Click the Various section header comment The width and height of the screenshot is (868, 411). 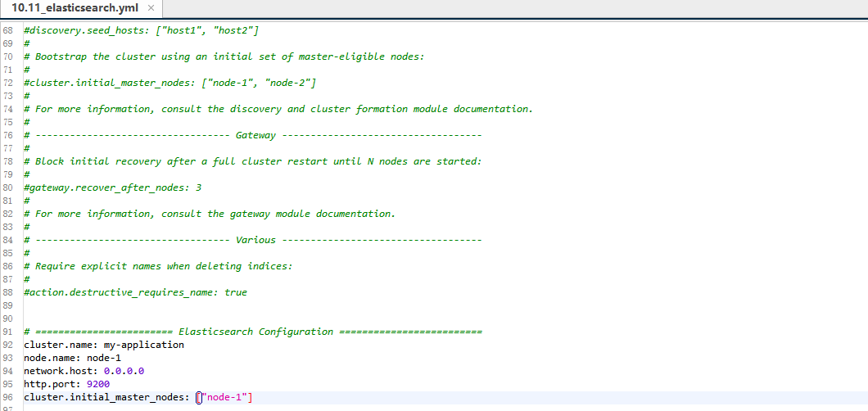pos(252,240)
